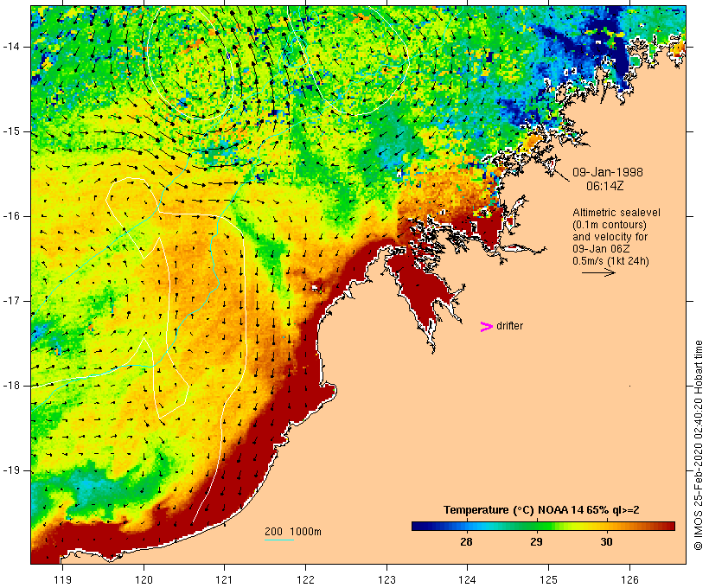Click the '30' colorbar tick label
The height and width of the screenshot is (588, 709).
[606, 541]
